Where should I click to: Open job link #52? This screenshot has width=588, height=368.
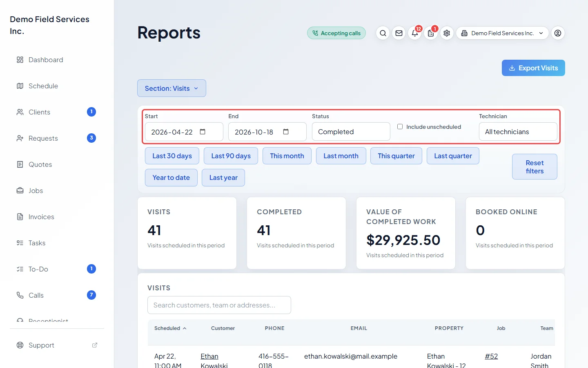pos(491,356)
